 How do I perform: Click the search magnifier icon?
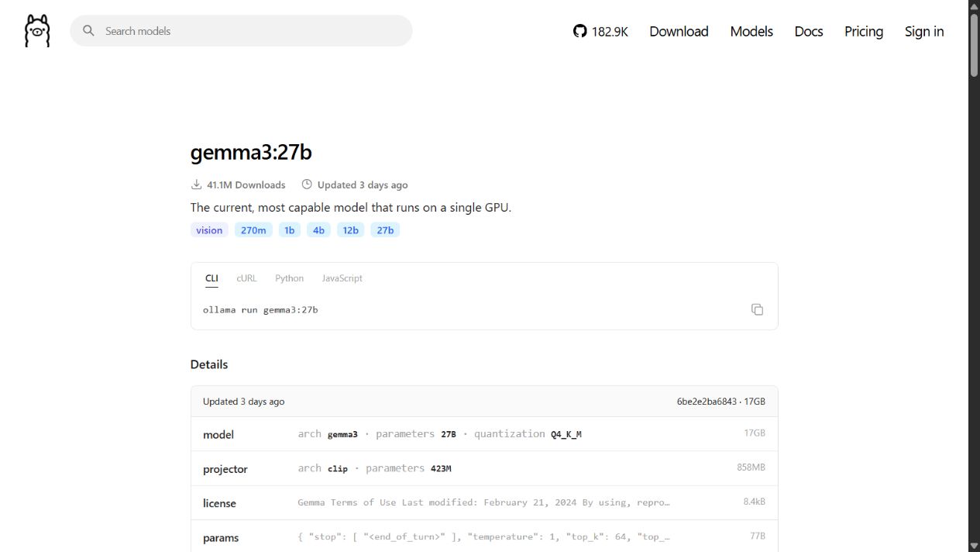point(89,30)
